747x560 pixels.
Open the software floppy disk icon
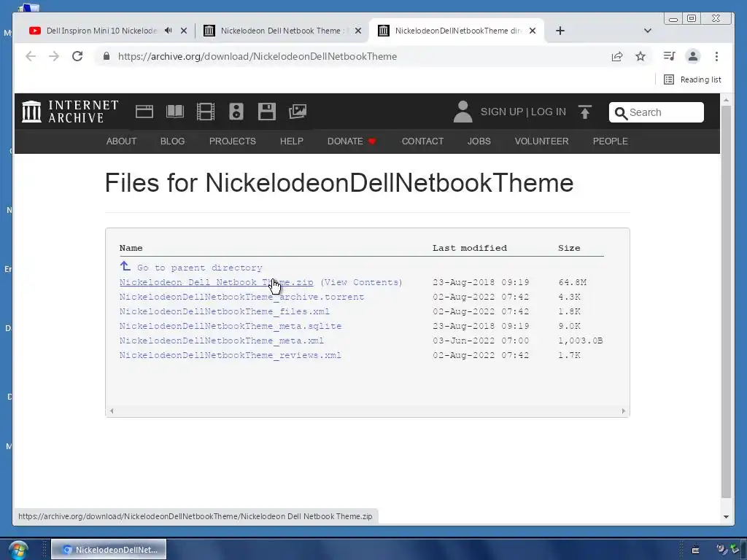[x=267, y=112]
